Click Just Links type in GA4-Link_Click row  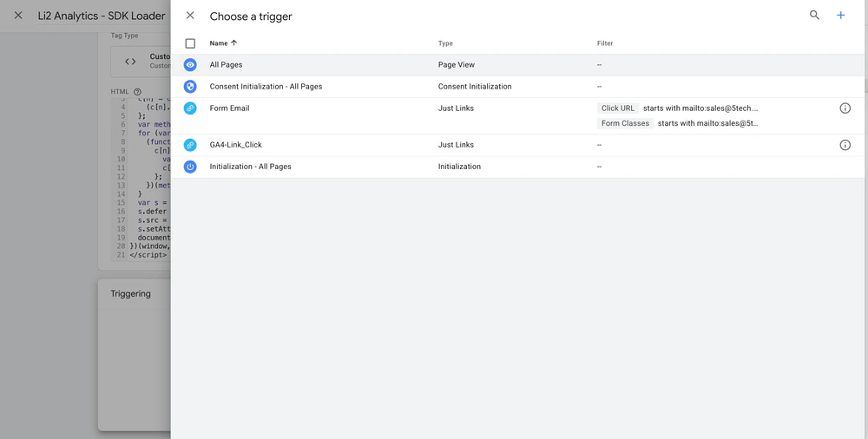(456, 145)
